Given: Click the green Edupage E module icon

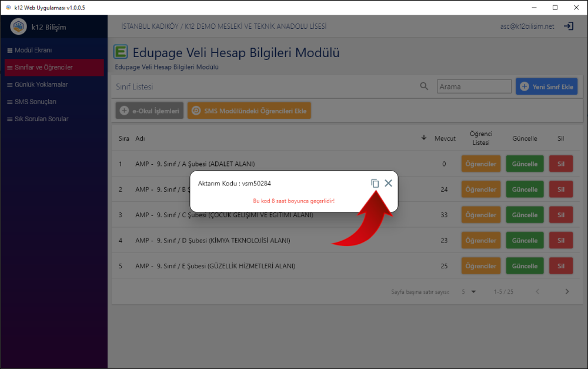Looking at the screenshot, I should tap(121, 52).
